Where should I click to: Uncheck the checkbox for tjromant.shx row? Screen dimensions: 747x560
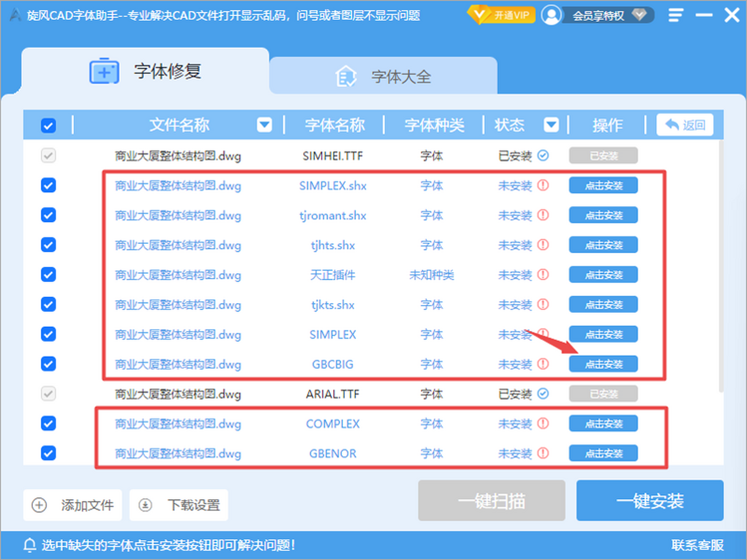coord(48,215)
